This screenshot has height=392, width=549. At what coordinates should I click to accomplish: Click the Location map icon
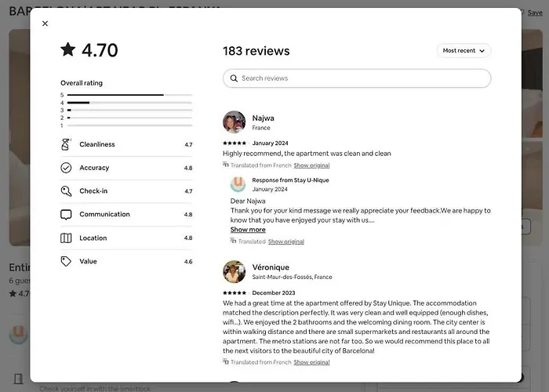click(66, 238)
